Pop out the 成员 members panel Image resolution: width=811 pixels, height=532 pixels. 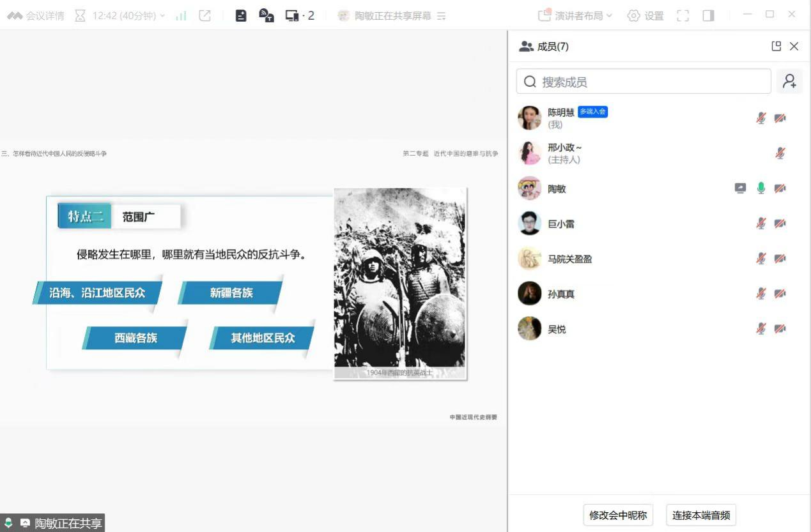776,46
